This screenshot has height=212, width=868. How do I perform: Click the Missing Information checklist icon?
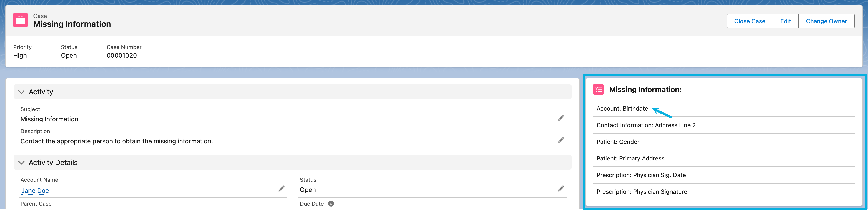[x=598, y=90]
